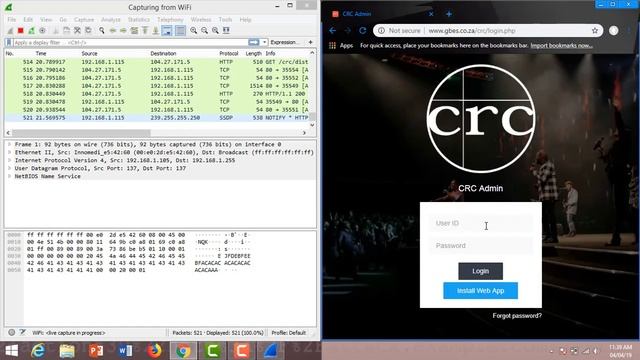Go forward in packet history arrow
The width and height of the screenshot is (640, 360).
click(x=123, y=31)
